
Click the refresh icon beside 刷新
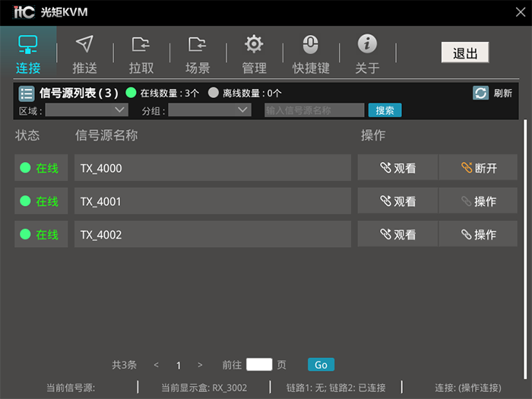tap(480, 93)
